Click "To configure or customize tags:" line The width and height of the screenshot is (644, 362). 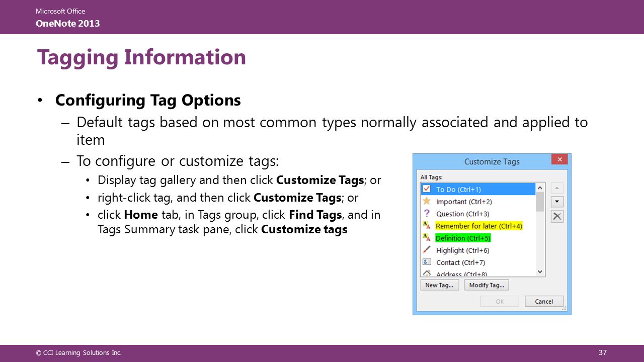[177, 161]
